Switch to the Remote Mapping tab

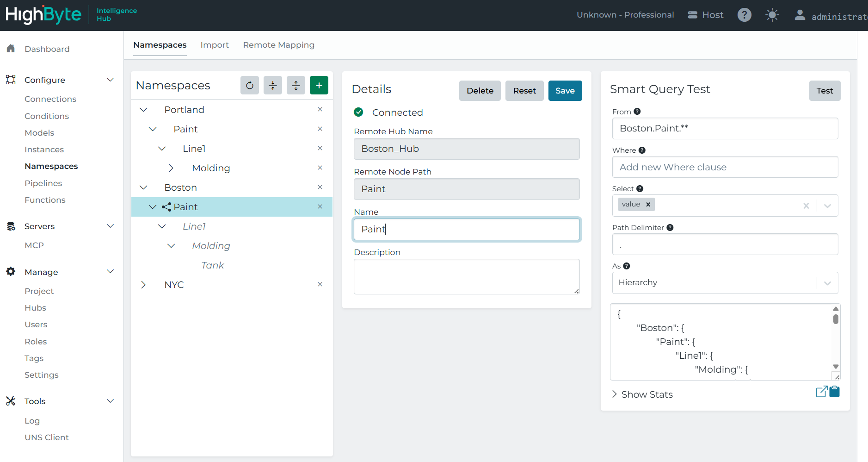(x=278, y=45)
